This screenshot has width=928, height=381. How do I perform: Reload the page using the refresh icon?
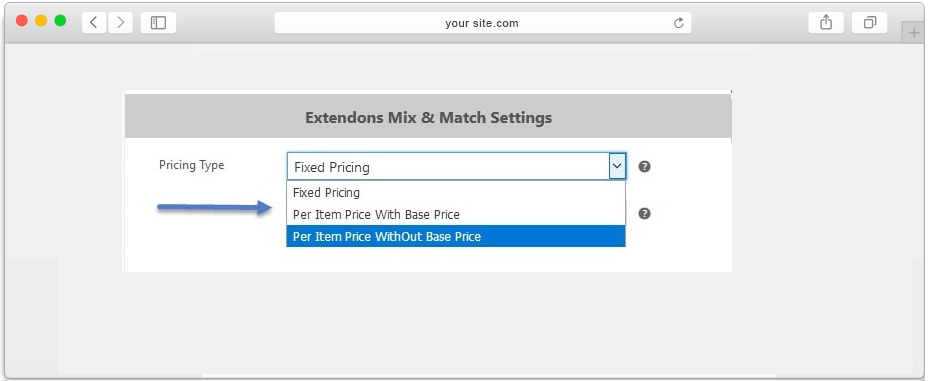679,23
